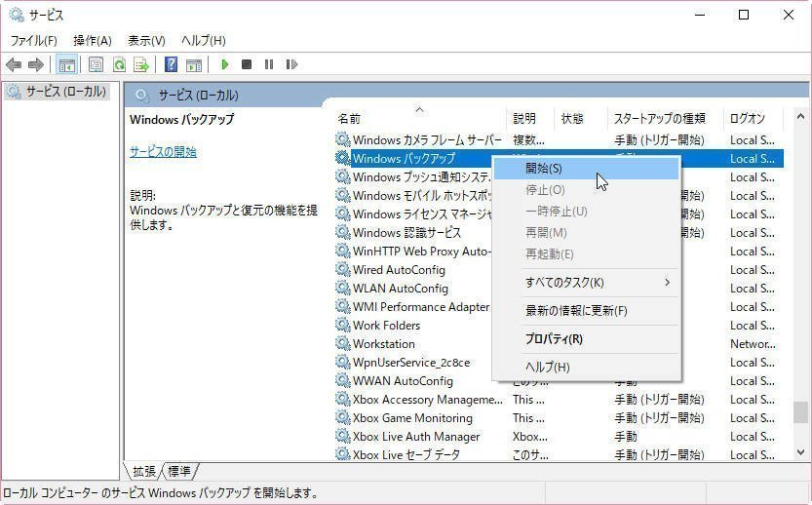The image size is (812, 505).
Task: Click gear icon of Work Folders row
Action: click(x=343, y=326)
